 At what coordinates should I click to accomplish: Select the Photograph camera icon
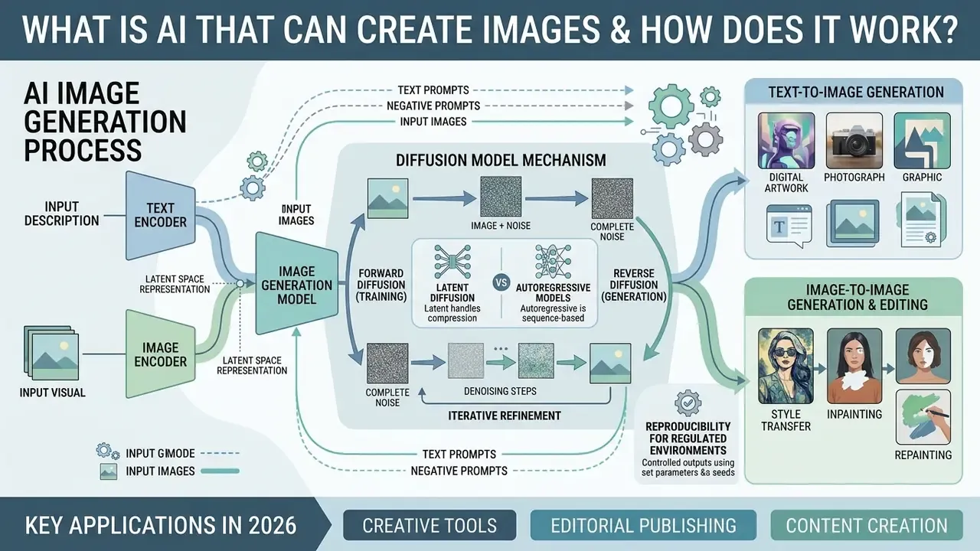(x=854, y=141)
